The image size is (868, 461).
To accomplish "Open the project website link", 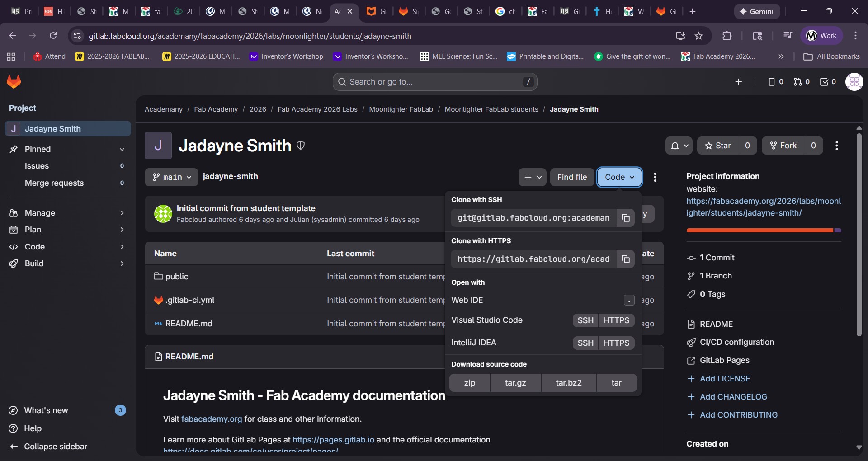I will pos(764,207).
